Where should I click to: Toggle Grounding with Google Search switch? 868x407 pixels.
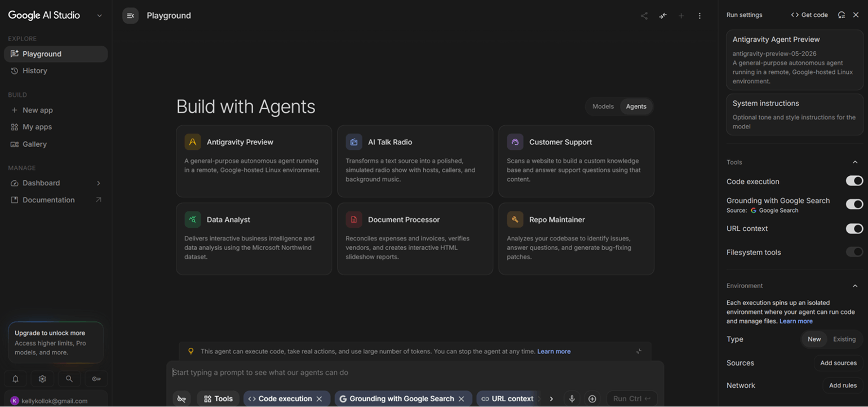(x=854, y=204)
